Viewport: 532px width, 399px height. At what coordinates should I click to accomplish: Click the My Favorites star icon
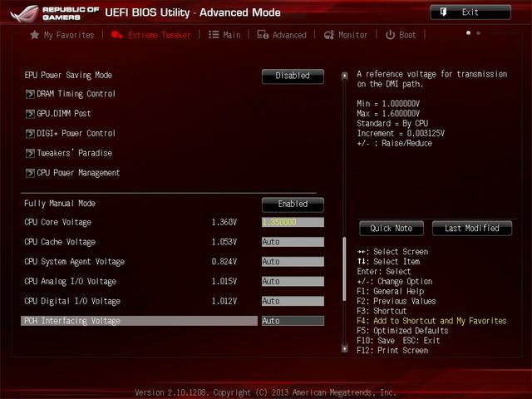[x=34, y=35]
